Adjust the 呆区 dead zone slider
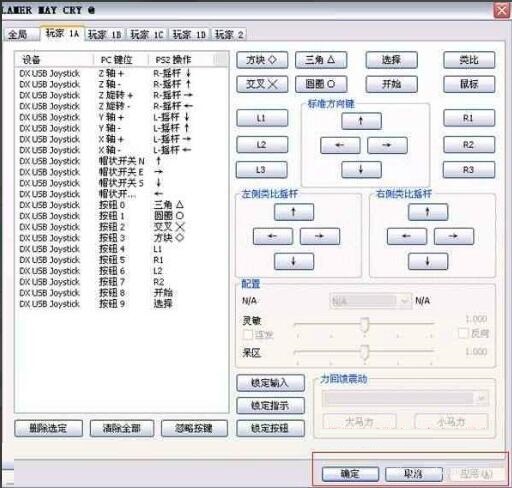Image resolution: width=512 pixels, height=488 pixels. tap(365, 351)
